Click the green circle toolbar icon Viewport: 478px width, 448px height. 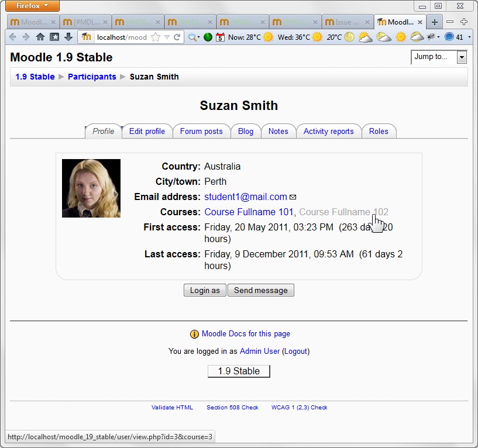coord(208,37)
